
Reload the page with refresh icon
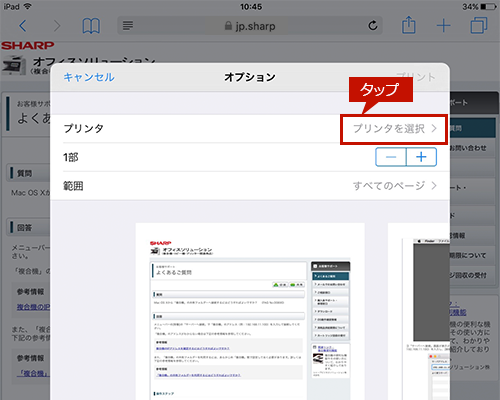click(x=373, y=25)
